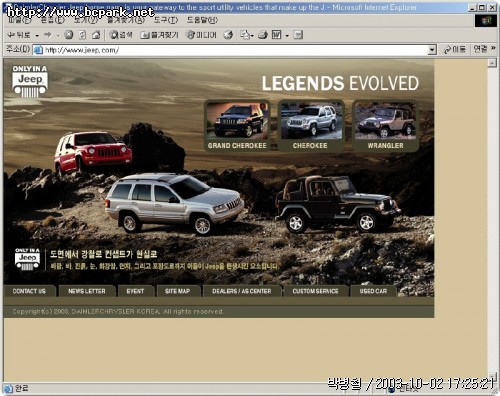Click the silver Grand Cherokee in the photo
Screen dimensions: 500x396
point(174,203)
